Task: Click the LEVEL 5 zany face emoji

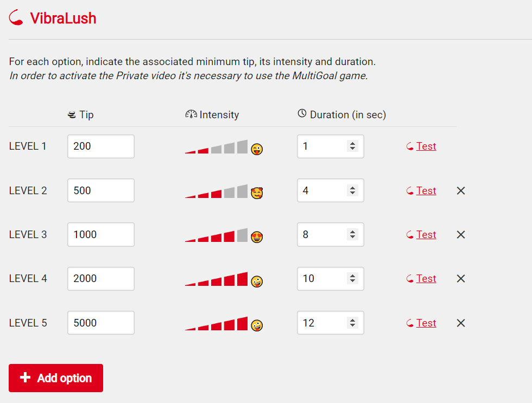Action: (257, 325)
